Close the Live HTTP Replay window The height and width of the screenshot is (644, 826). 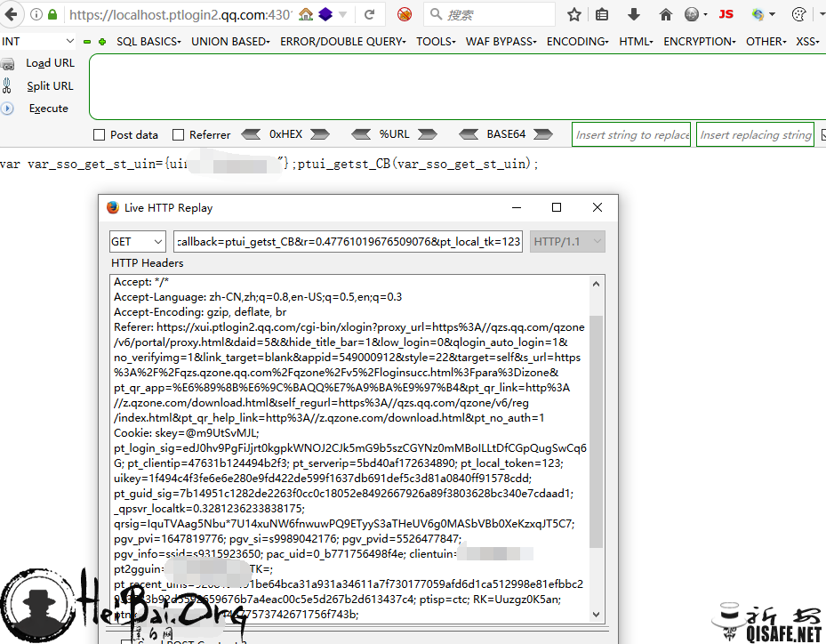[597, 207]
